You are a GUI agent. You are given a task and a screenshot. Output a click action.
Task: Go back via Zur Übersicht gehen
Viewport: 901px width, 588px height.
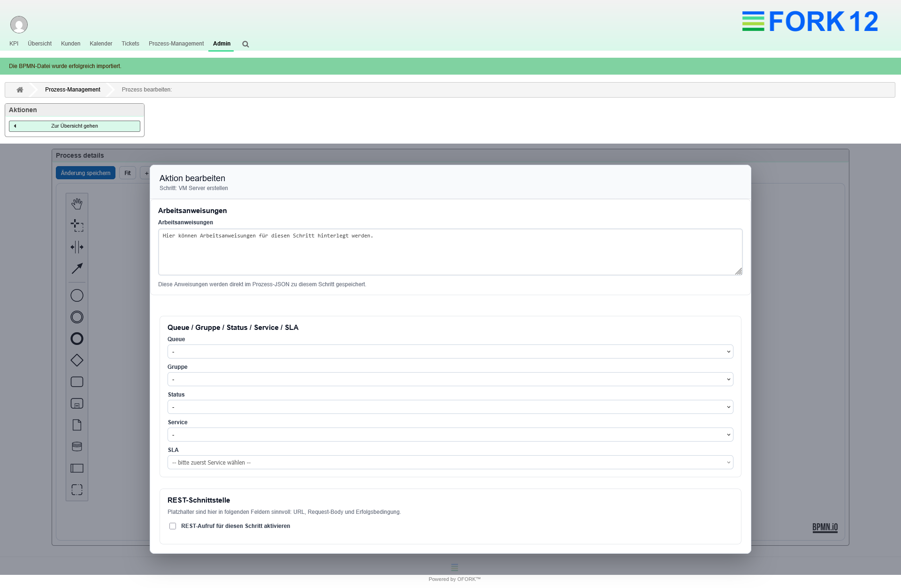(x=74, y=126)
